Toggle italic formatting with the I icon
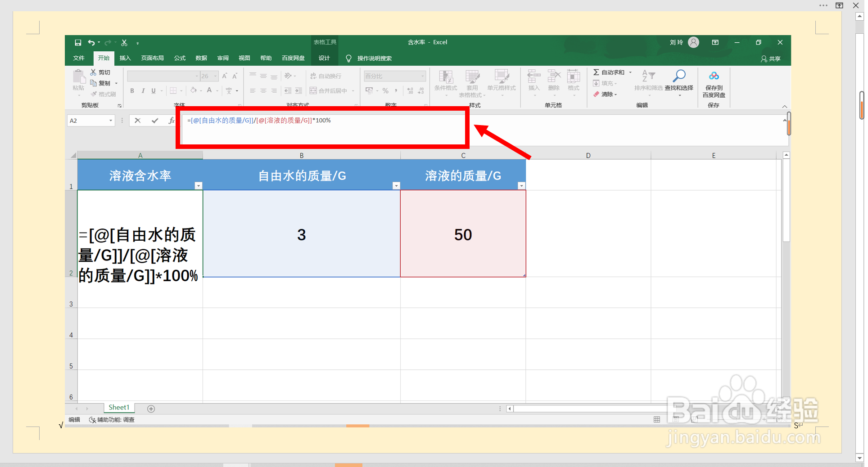 click(143, 90)
